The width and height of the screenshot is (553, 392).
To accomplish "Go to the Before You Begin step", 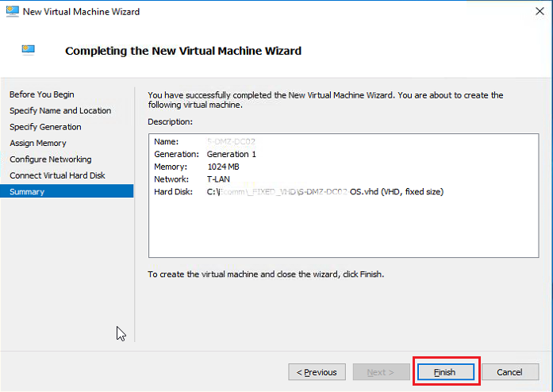I will (x=41, y=94).
